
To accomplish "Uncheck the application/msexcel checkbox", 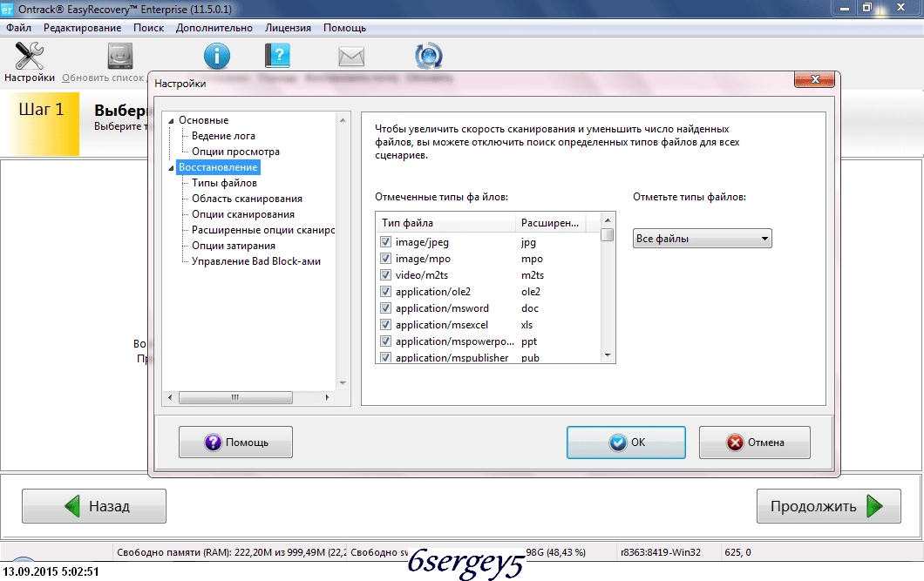I will (385, 324).
